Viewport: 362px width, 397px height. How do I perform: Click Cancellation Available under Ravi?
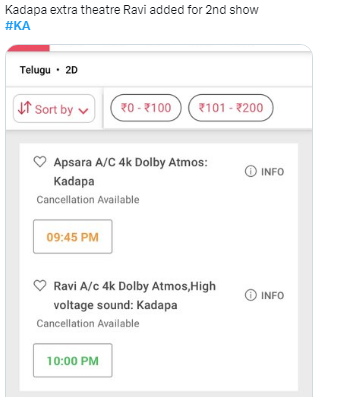pos(88,323)
